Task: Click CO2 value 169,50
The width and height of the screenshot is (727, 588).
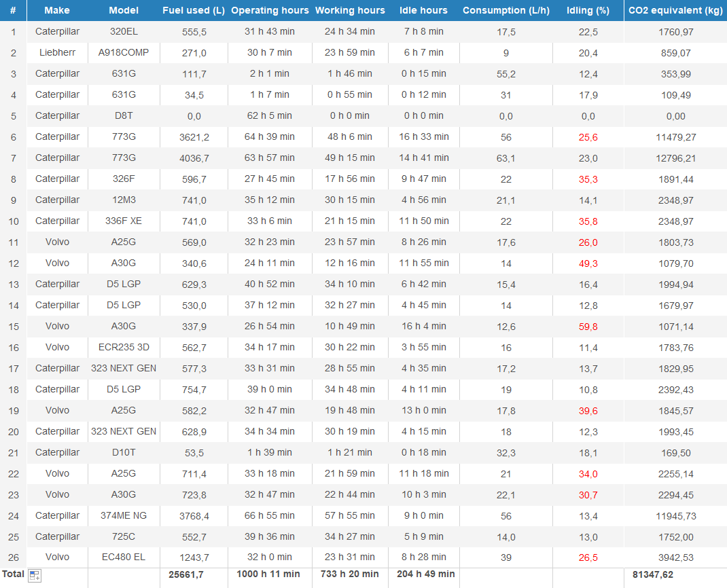Action: click(675, 453)
